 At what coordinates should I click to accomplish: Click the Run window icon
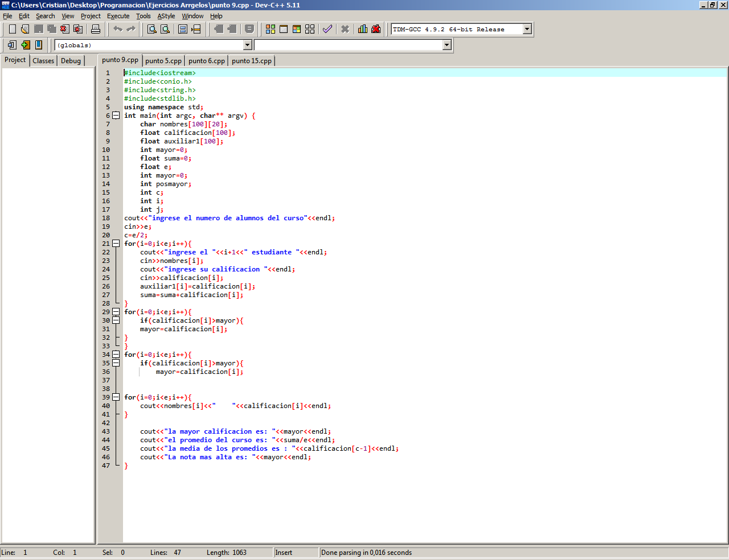[284, 29]
